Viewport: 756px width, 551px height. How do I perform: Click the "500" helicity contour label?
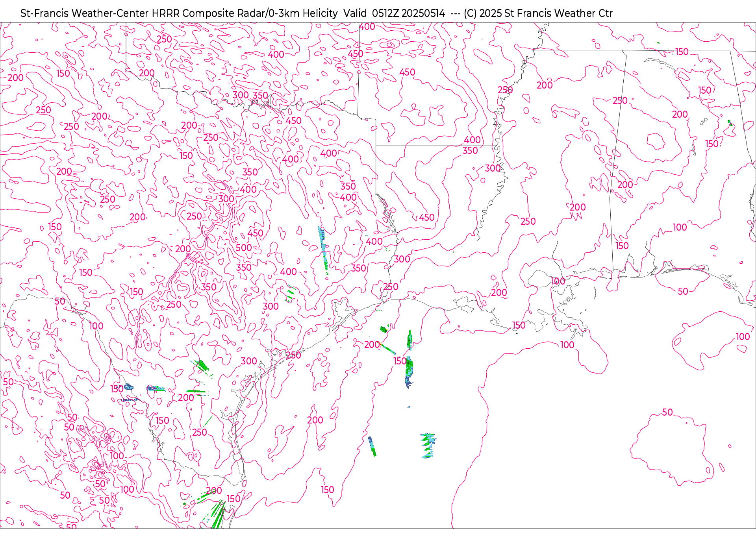(244, 248)
